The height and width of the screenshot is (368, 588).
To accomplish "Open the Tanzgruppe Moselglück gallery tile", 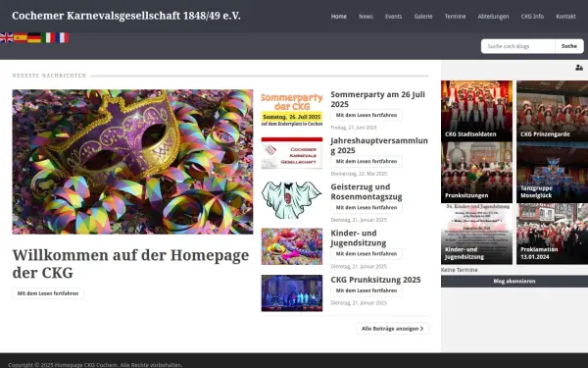I will (x=552, y=173).
